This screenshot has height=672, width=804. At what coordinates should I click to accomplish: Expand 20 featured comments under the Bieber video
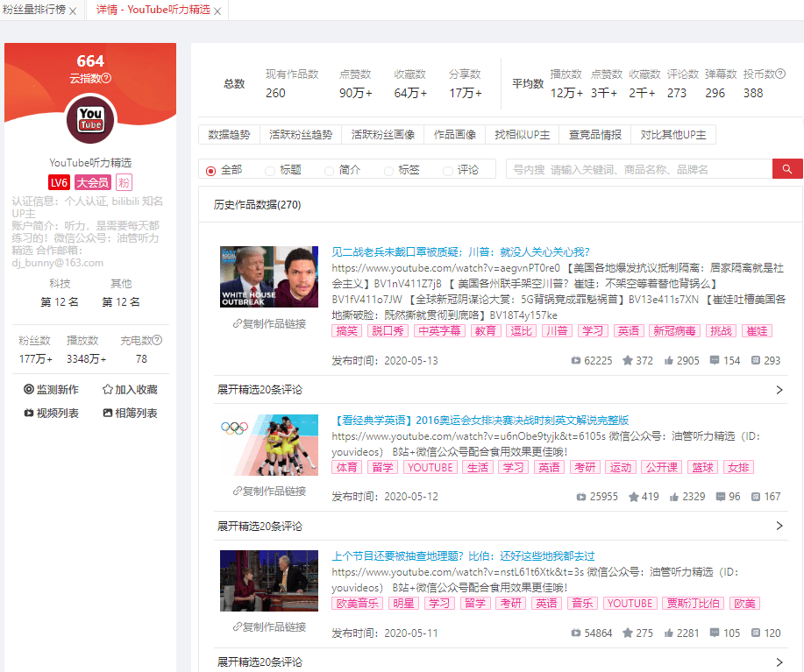click(501, 661)
